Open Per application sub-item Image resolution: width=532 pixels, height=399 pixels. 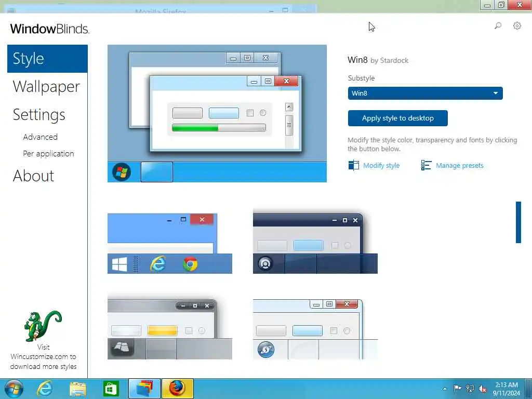(48, 154)
